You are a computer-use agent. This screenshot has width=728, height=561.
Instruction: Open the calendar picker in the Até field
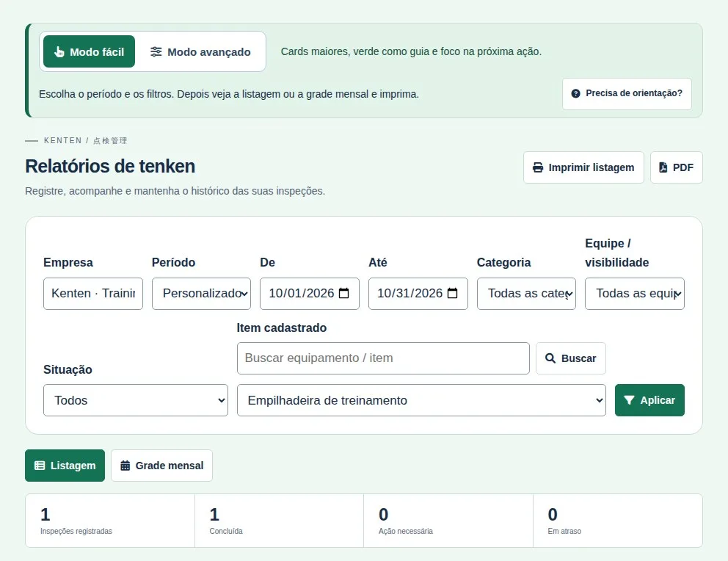click(452, 294)
